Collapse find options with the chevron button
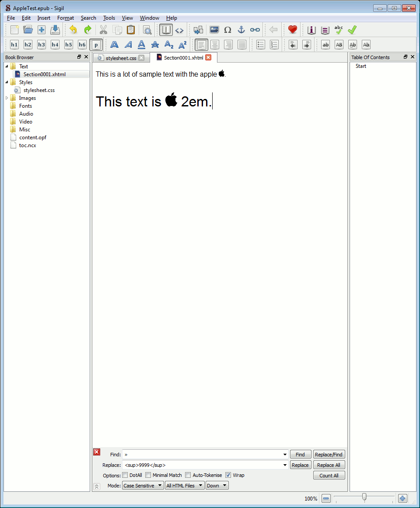The width and height of the screenshot is (420, 508). 97,487
